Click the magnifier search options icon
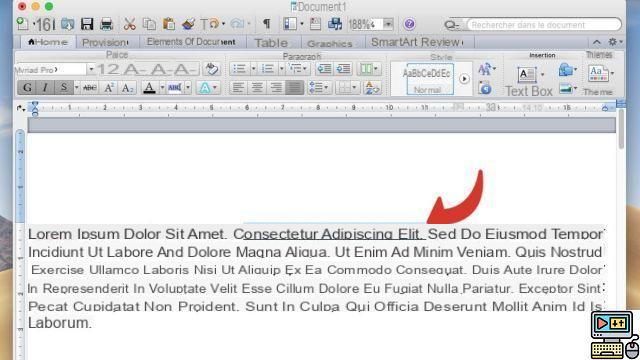The width and height of the screenshot is (640, 360). coord(452,25)
